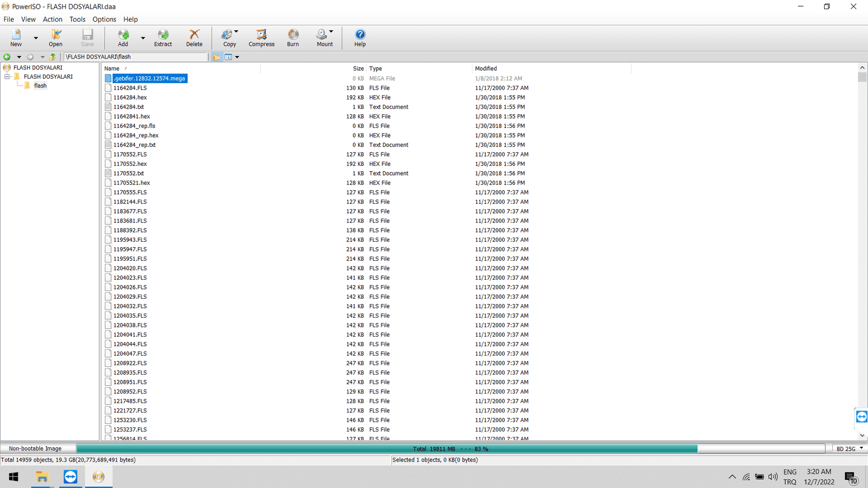
Task: Click the Extract toolbar icon
Action: click(x=163, y=38)
